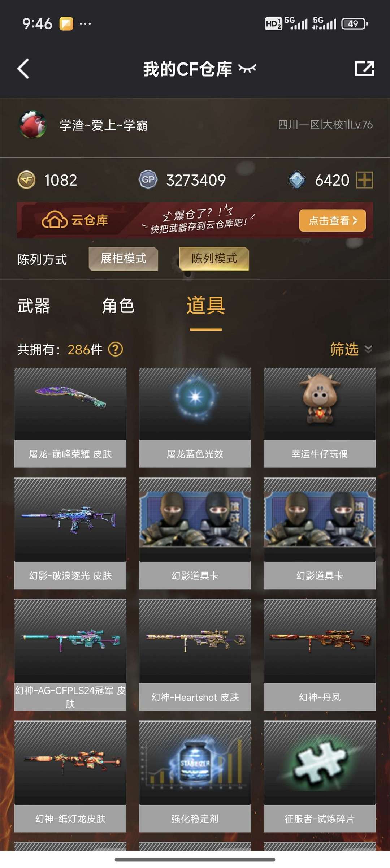Open the share/export icon at top right
Viewport: 390px width, 868px height.
tap(364, 69)
